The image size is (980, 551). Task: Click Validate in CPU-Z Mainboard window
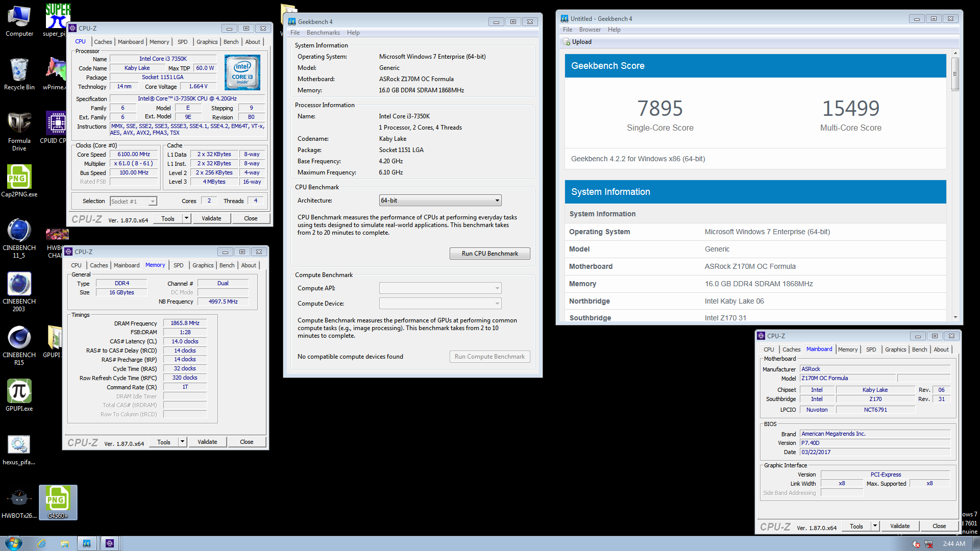pos(900,526)
